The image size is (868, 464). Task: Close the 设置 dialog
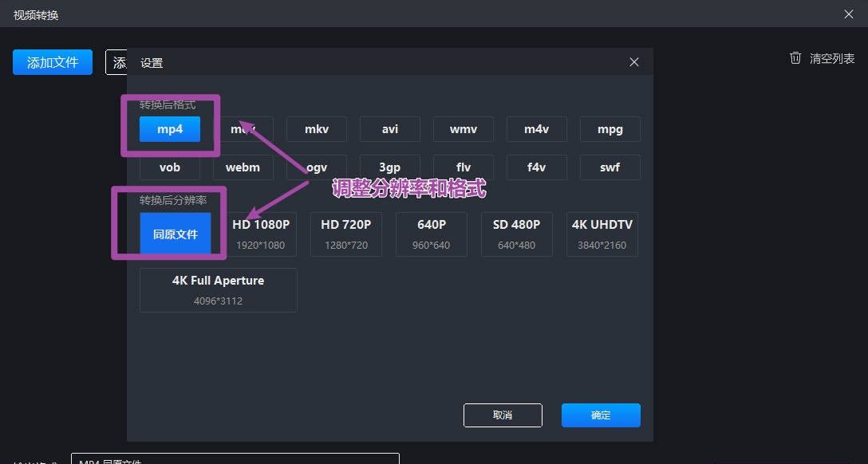pyautogui.click(x=634, y=62)
